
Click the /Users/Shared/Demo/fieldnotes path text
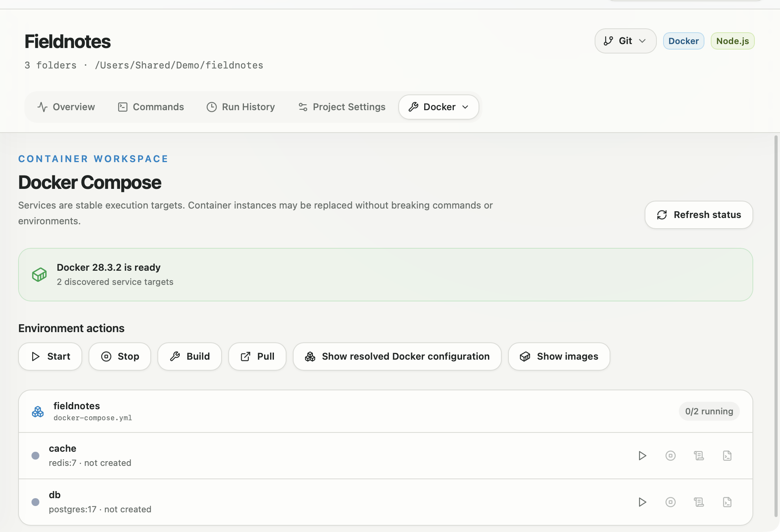click(x=179, y=65)
